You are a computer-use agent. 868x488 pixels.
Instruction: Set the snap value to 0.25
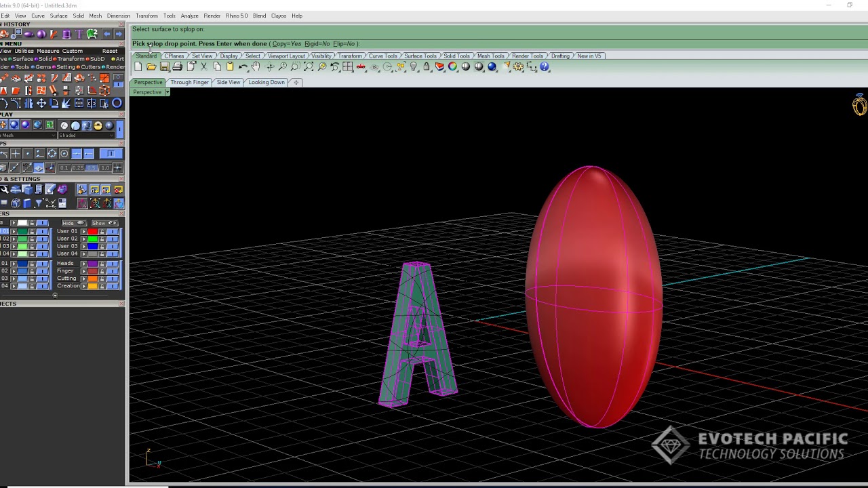[78, 168]
